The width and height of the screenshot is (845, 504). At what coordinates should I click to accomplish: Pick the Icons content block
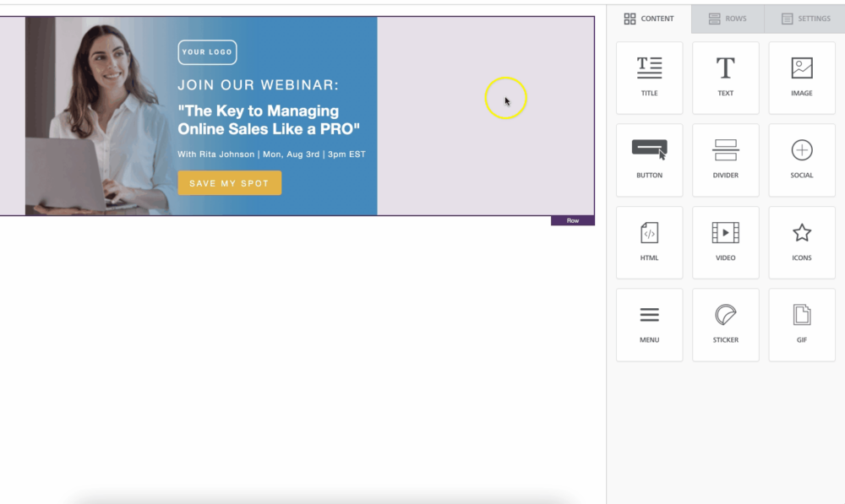(x=801, y=242)
